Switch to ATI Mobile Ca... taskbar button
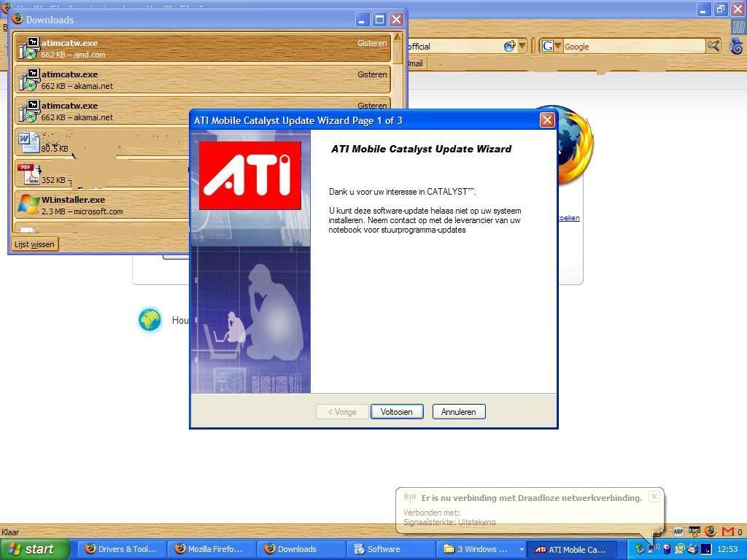The image size is (747, 560). (573, 549)
